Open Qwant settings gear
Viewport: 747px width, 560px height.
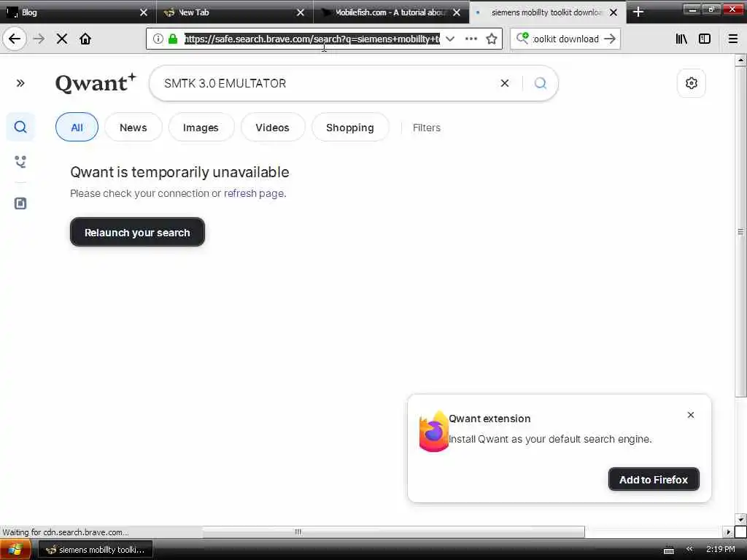tap(692, 83)
